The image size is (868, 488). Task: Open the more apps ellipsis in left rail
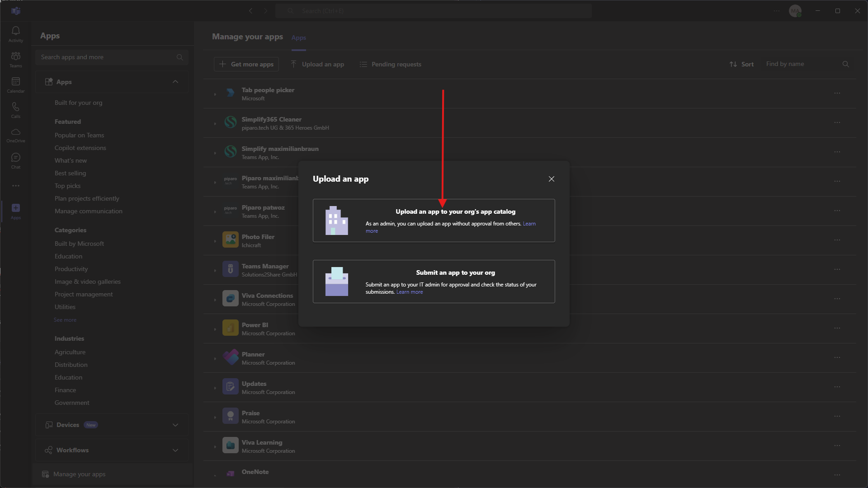[x=16, y=186]
